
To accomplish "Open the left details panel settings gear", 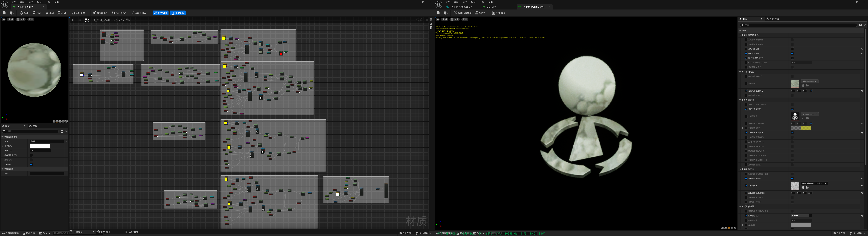I will (x=66, y=131).
